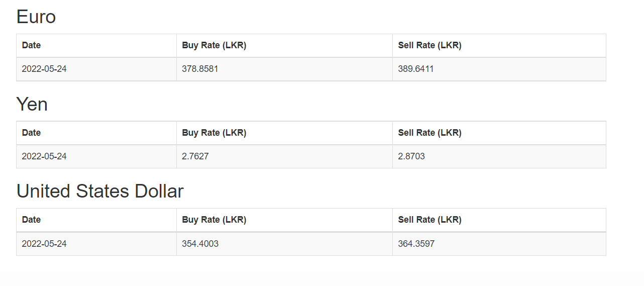The height and width of the screenshot is (286, 644).
Task: Click the United States Dollar heading
Action: click(100, 192)
